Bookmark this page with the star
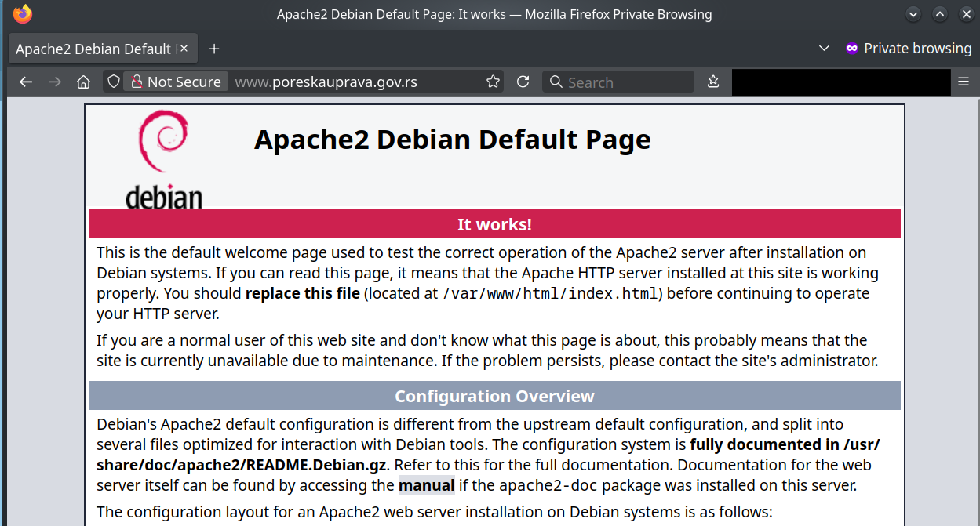The height and width of the screenshot is (526, 980). point(493,82)
